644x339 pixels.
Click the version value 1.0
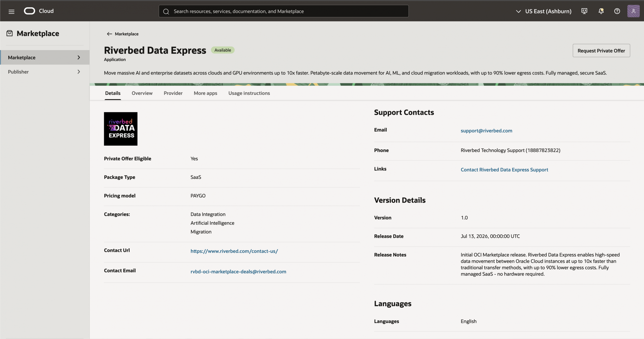coord(464,218)
